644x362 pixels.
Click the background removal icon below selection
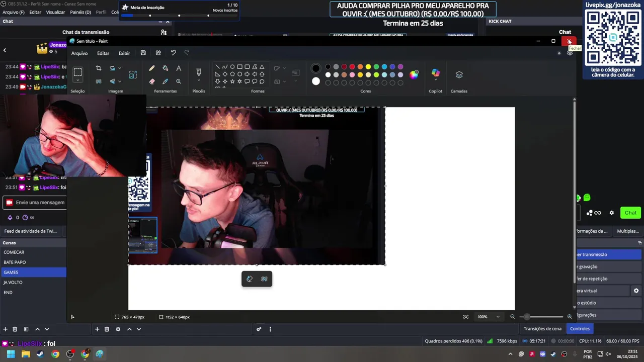264,279
